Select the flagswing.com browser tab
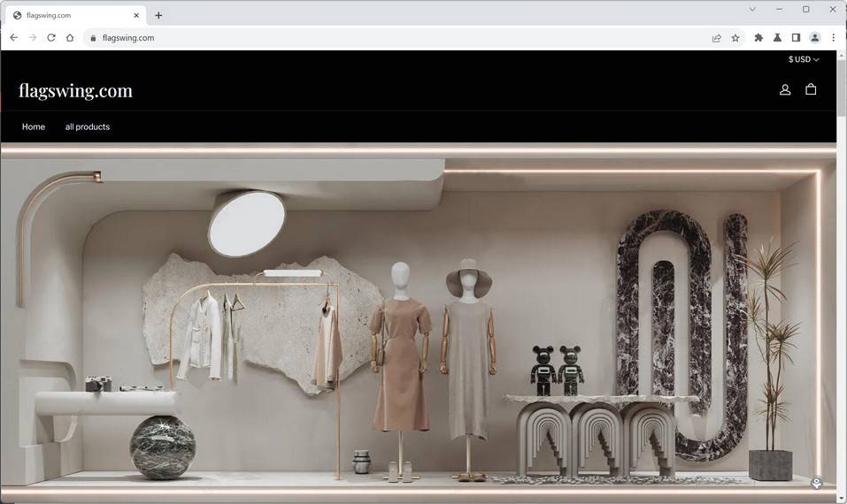 (x=75, y=16)
